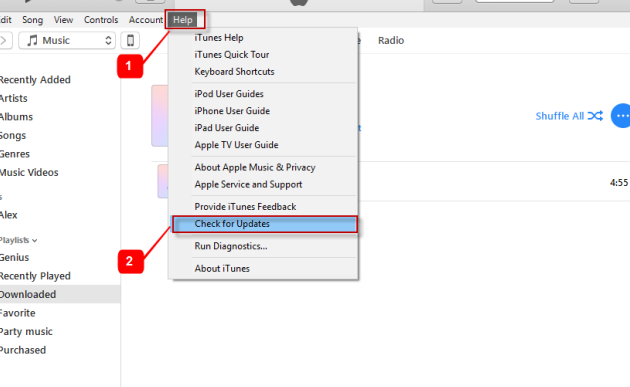Select Songs in sidebar
The width and height of the screenshot is (630, 387).
[13, 135]
